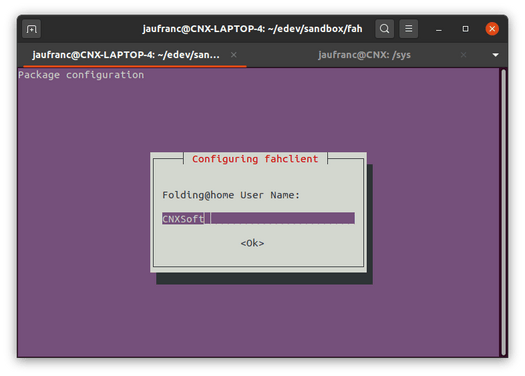Open the hamburger menu
Screen dimensions: 525x376
[x=408, y=29]
